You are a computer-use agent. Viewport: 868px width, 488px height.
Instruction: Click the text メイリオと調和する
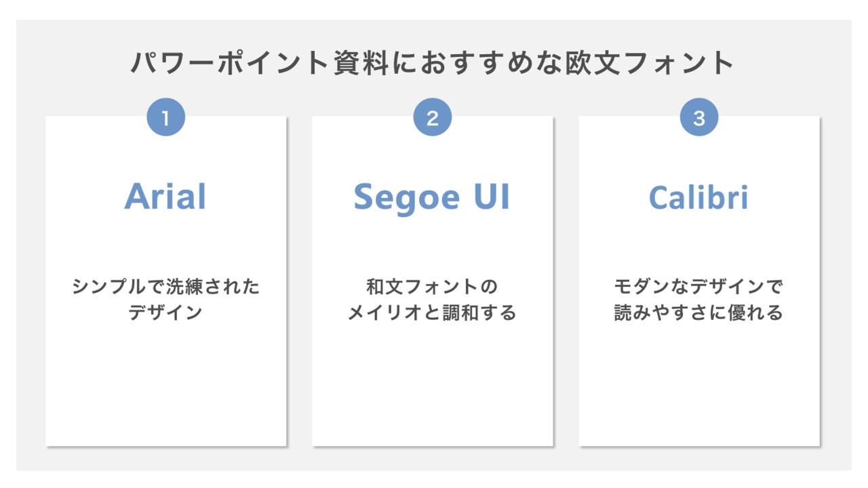tap(432, 312)
